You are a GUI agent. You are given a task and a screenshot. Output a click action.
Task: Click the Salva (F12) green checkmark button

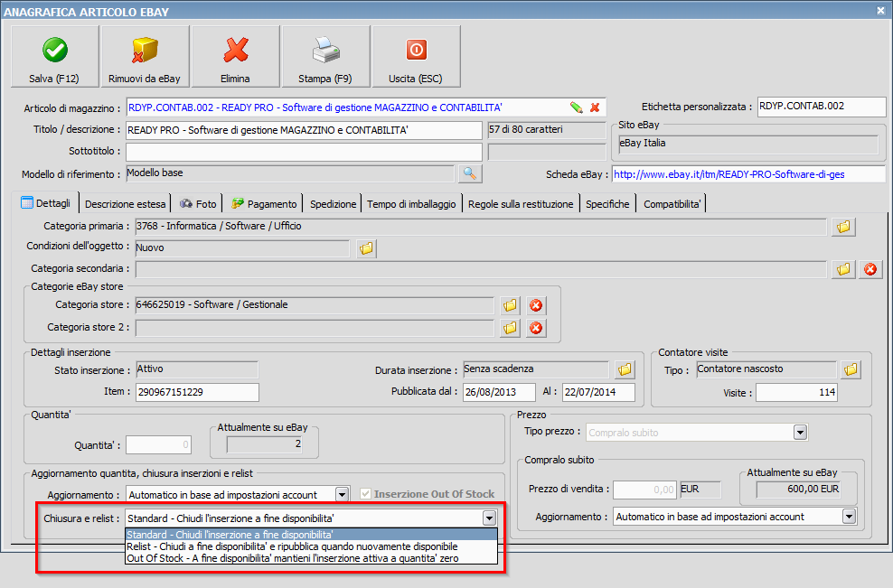(54, 56)
